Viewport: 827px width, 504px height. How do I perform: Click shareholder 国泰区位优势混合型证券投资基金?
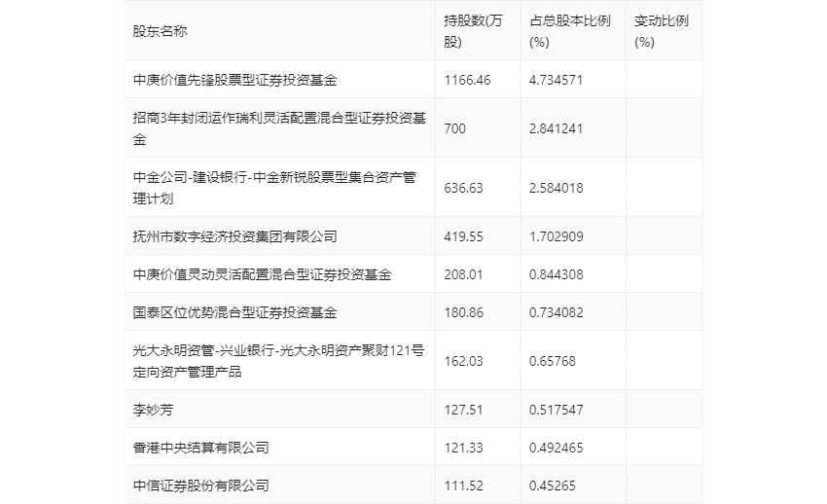click(234, 312)
